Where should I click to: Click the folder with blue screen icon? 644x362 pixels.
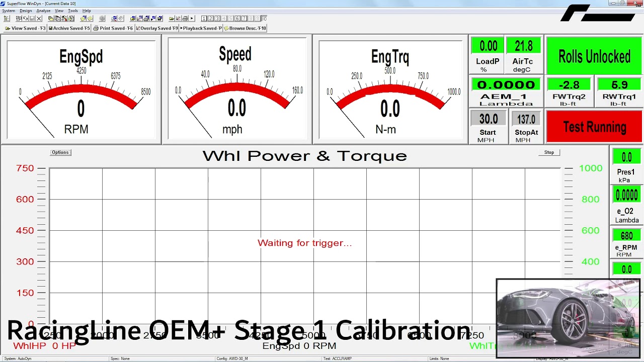coord(133,19)
